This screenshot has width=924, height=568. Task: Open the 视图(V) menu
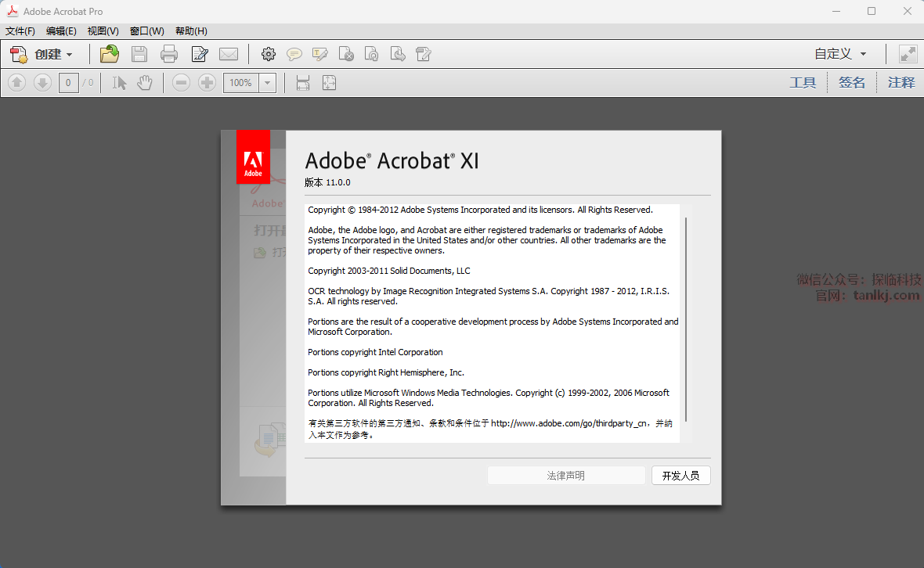tap(103, 31)
